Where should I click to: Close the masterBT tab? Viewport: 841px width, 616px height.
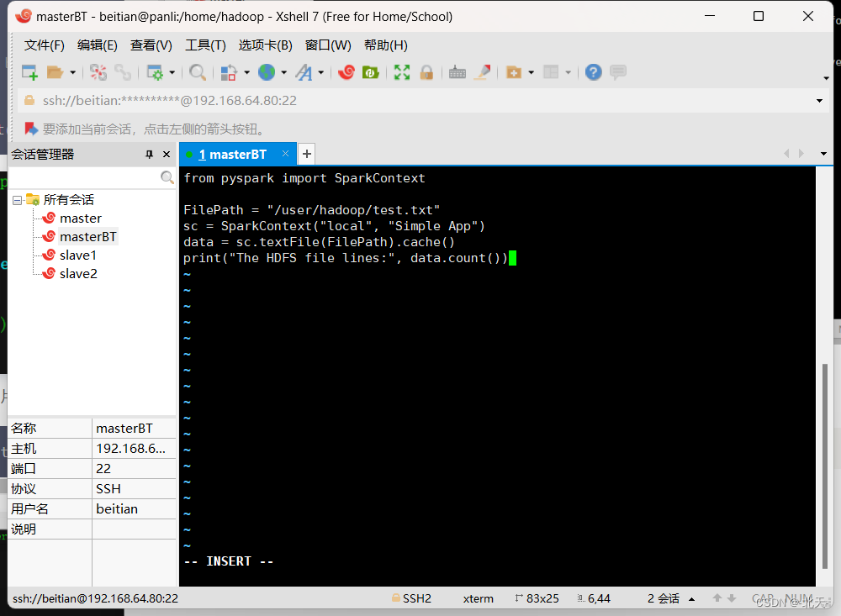285,154
